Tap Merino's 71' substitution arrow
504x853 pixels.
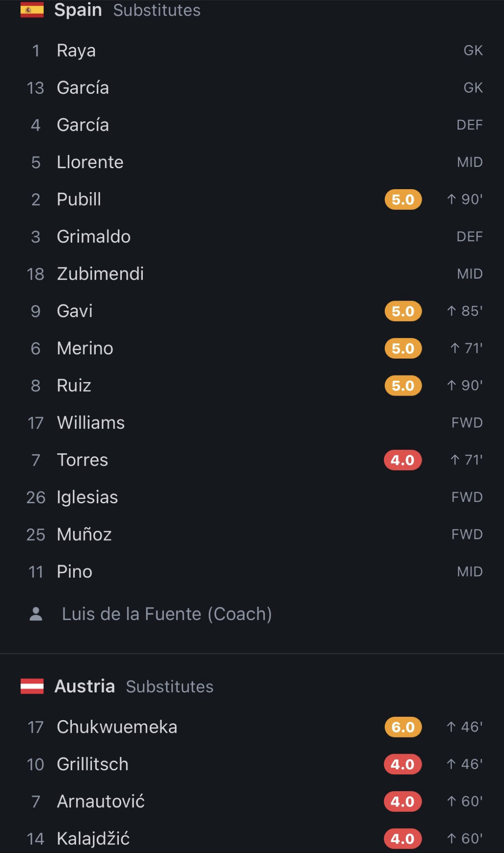click(455, 348)
